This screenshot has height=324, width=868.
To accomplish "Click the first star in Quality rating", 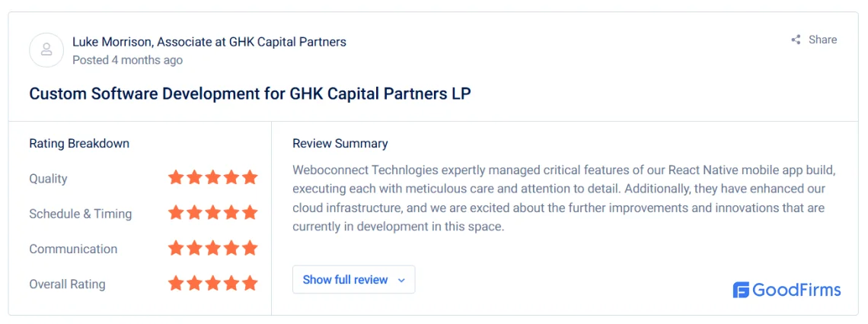I will (x=176, y=177).
